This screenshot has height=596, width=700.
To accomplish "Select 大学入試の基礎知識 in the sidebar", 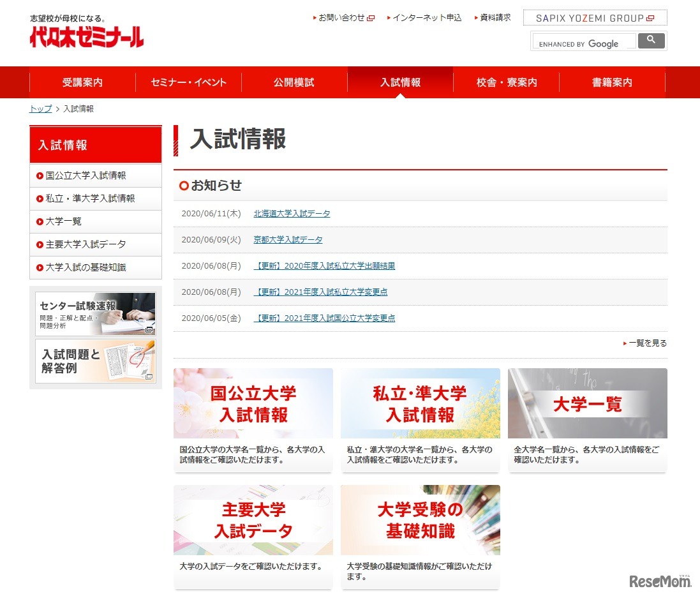I will (86, 267).
